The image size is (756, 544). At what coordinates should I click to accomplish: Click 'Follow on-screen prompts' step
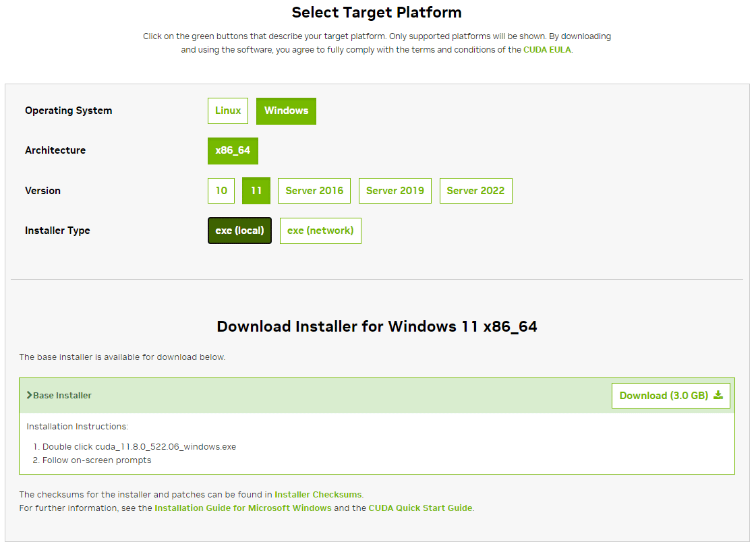[97, 460]
